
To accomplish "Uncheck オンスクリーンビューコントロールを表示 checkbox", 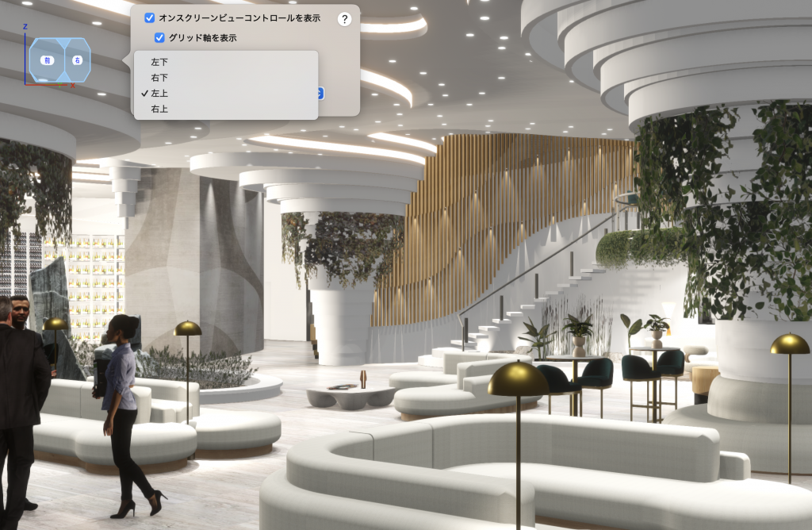I will coord(149,17).
